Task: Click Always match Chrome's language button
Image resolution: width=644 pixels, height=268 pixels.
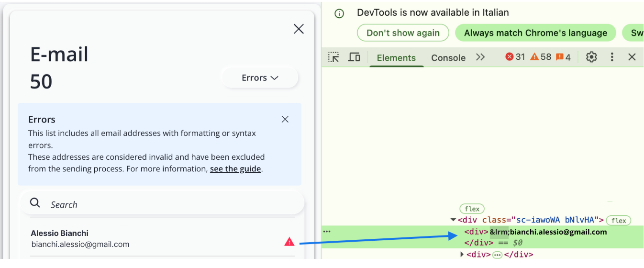Action: (535, 33)
